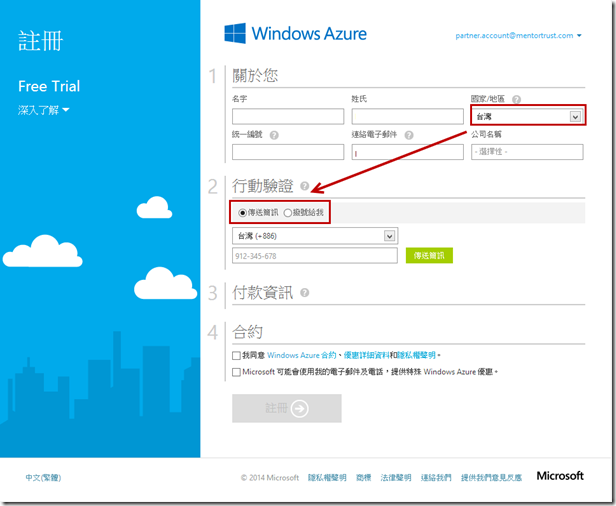This screenshot has width=616, height=506.
Task: Click the green 傳送簡訊 button
Action: [x=429, y=255]
